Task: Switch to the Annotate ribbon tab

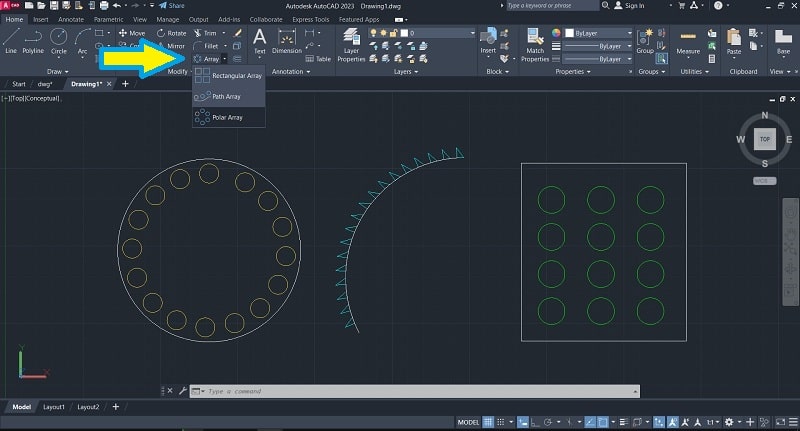Action: point(71,19)
